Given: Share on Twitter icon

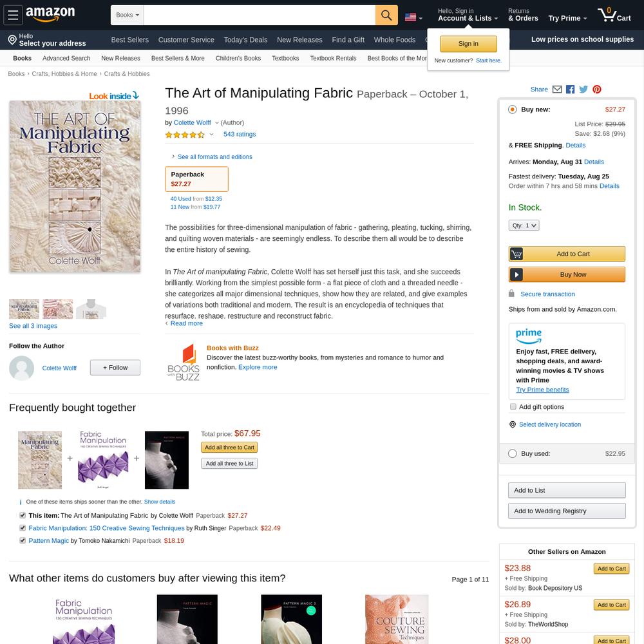Looking at the screenshot, I should click(x=583, y=89).
